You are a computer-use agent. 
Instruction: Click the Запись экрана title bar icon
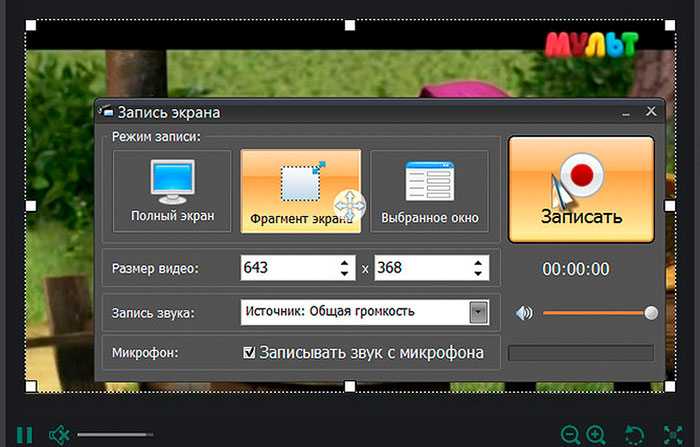click(x=105, y=111)
